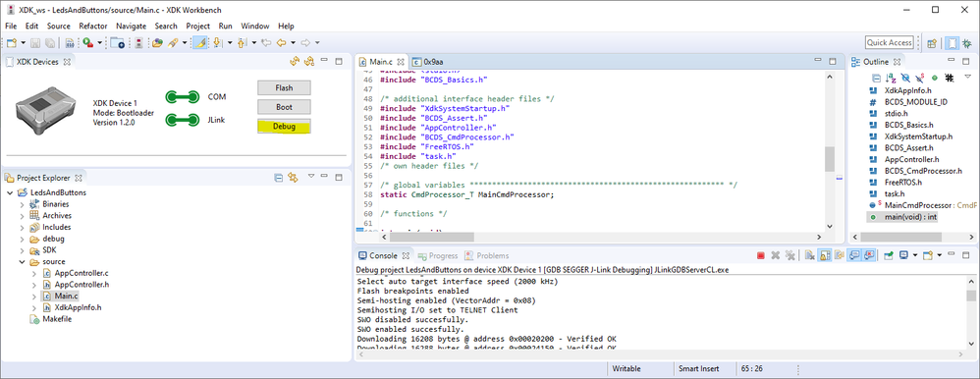Viewport: 980px width, 379px height.
Task: Open the Run launch dropdown arrow
Action: [x=99, y=42]
